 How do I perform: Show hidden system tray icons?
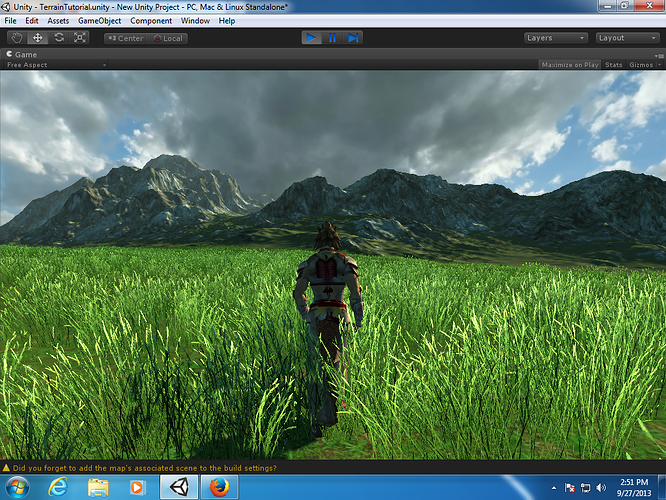pyautogui.click(x=554, y=488)
